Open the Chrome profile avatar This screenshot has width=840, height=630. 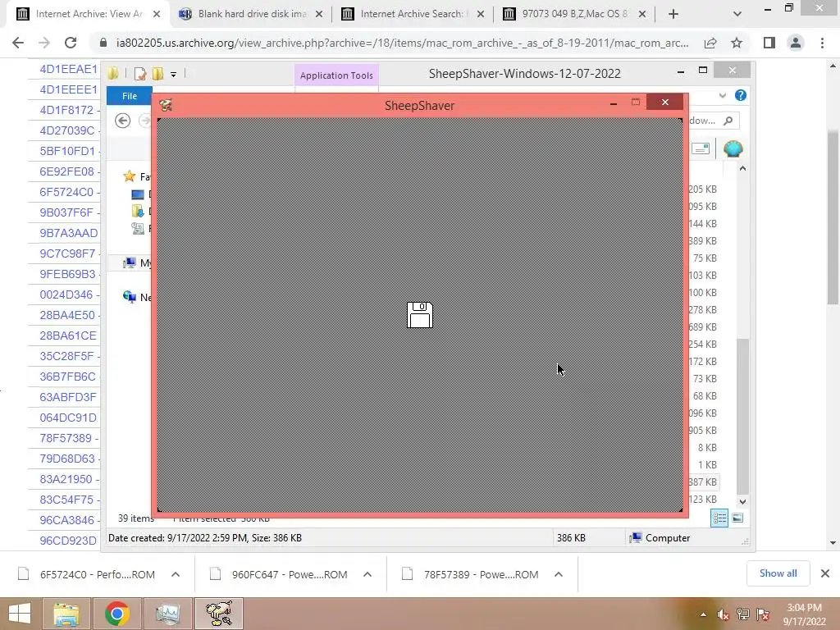(x=796, y=43)
